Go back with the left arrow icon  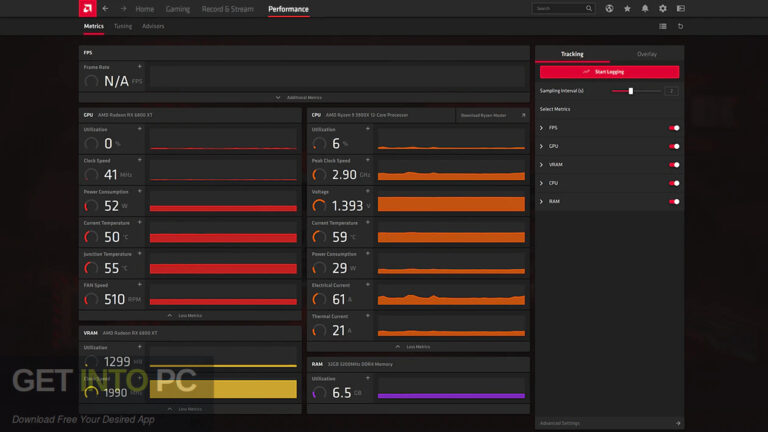click(105, 9)
